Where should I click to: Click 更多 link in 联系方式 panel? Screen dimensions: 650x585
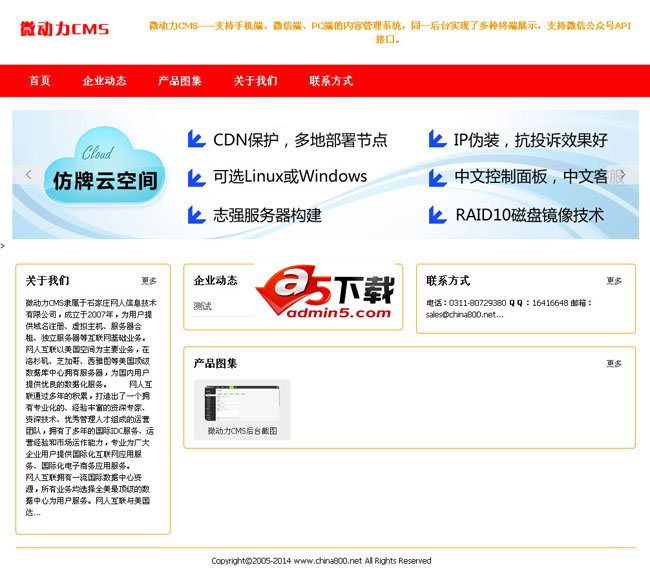pyautogui.click(x=614, y=281)
